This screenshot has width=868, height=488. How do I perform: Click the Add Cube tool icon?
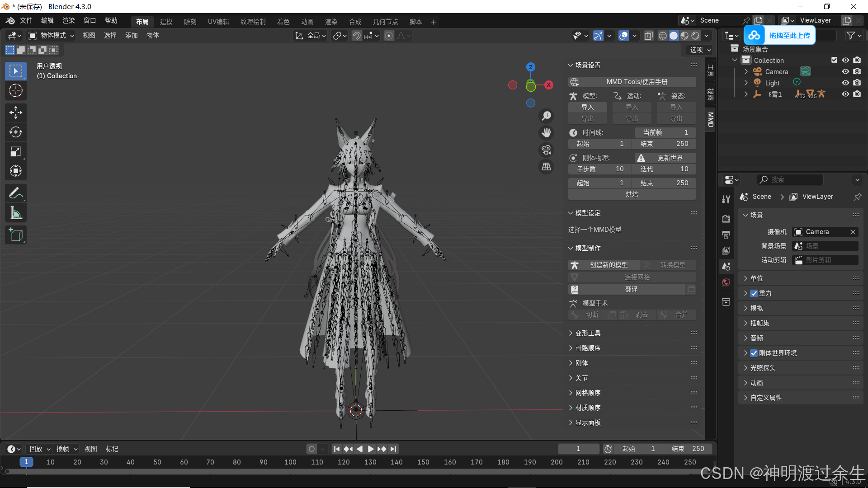16,235
